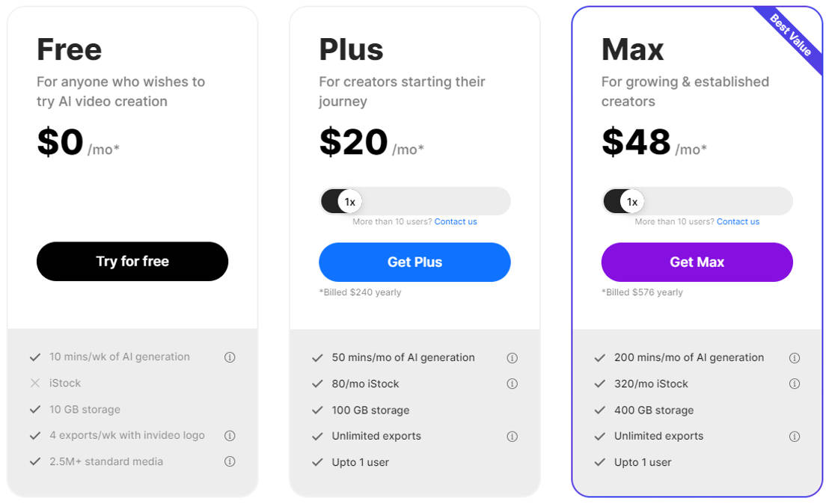Click the Plus user slider track
The height and width of the screenshot is (504, 829).
pos(434,202)
